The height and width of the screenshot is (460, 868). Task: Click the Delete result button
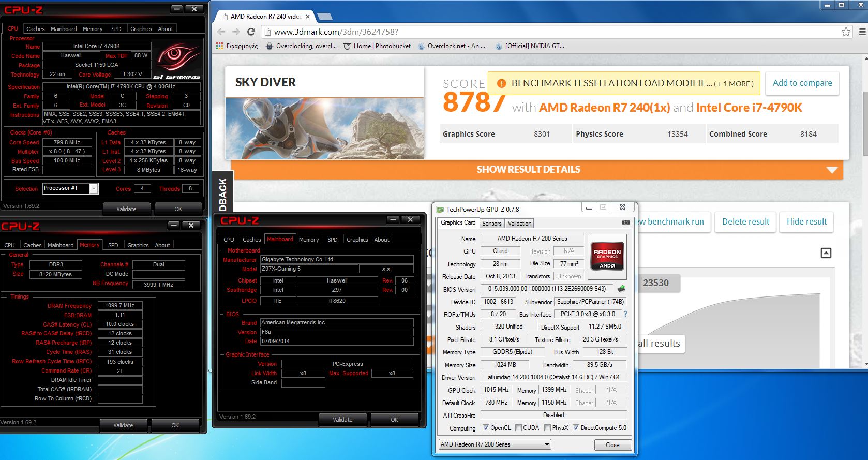coord(745,221)
